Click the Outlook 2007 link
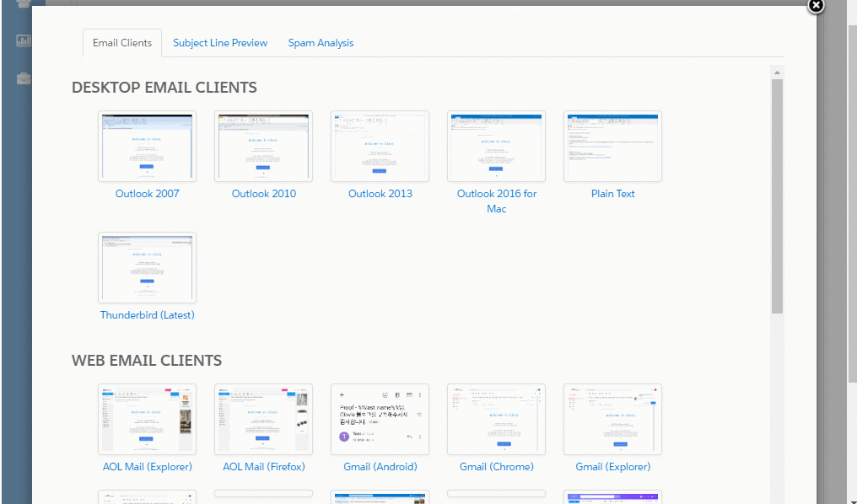Screen dimensions: 857x504 point(147,194)
